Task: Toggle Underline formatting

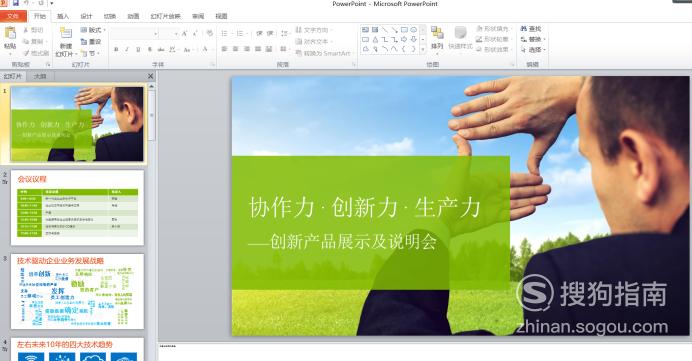Action: click(138, 49)
